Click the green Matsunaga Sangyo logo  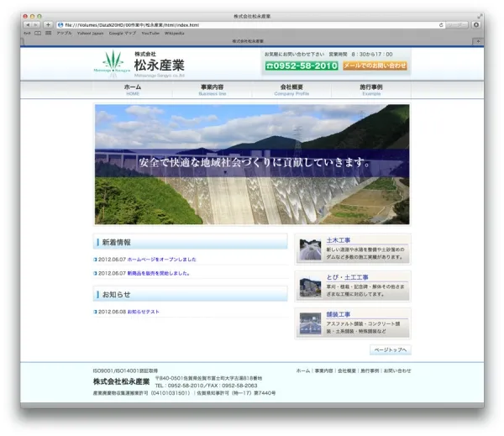[113, 63]
